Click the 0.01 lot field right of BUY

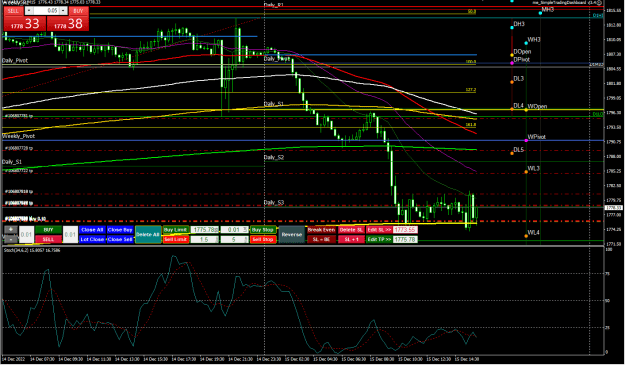tap(70, 235)
